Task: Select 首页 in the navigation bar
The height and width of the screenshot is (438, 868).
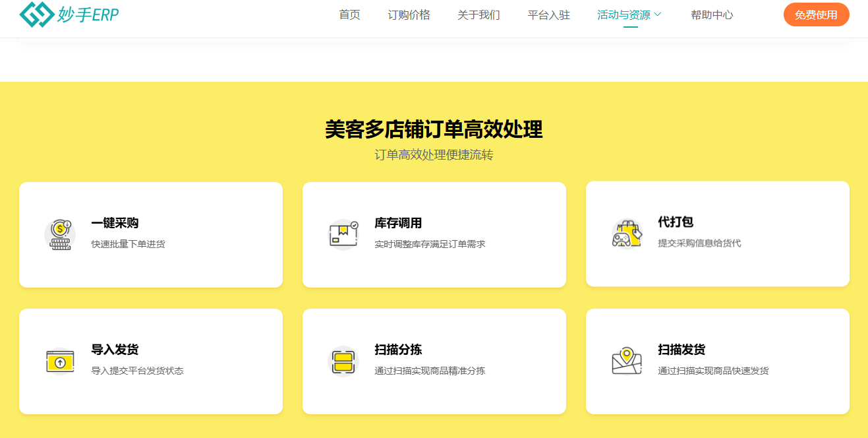Action: (x=349, y=15)
